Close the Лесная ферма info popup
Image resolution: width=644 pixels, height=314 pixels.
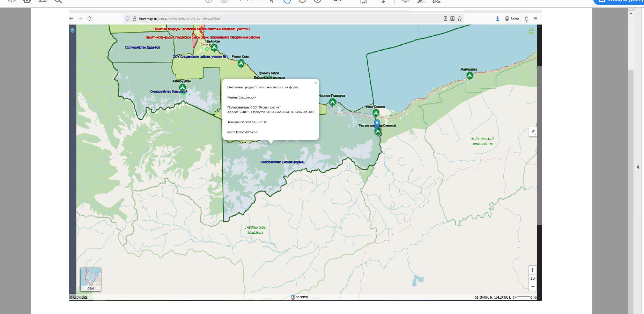(x=316, y=83)
